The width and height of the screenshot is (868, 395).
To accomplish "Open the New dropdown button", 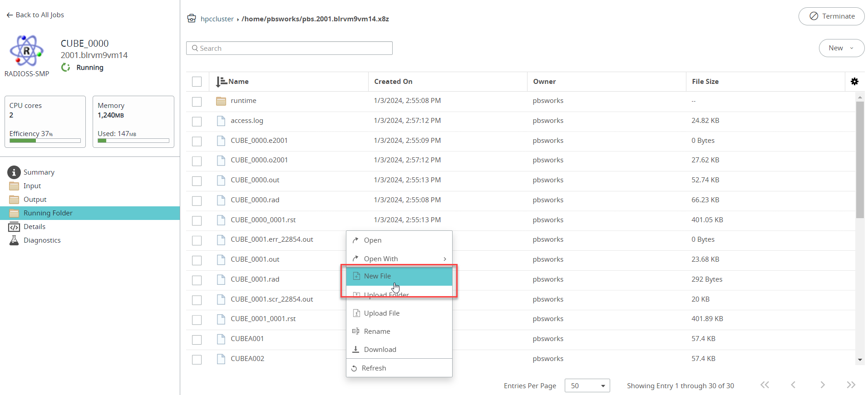I will pos(841,48).
